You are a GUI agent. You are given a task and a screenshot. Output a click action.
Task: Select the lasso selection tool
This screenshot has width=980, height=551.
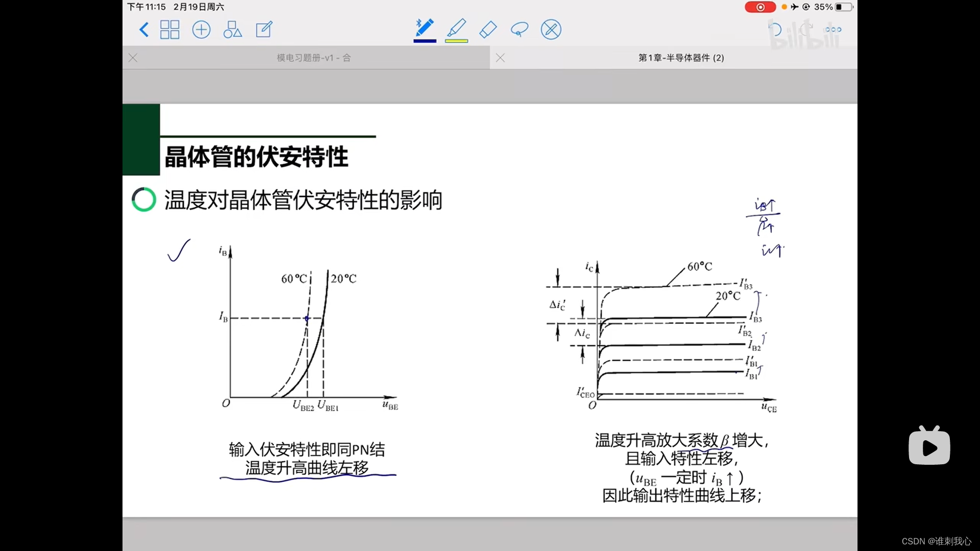pos(519,30)
